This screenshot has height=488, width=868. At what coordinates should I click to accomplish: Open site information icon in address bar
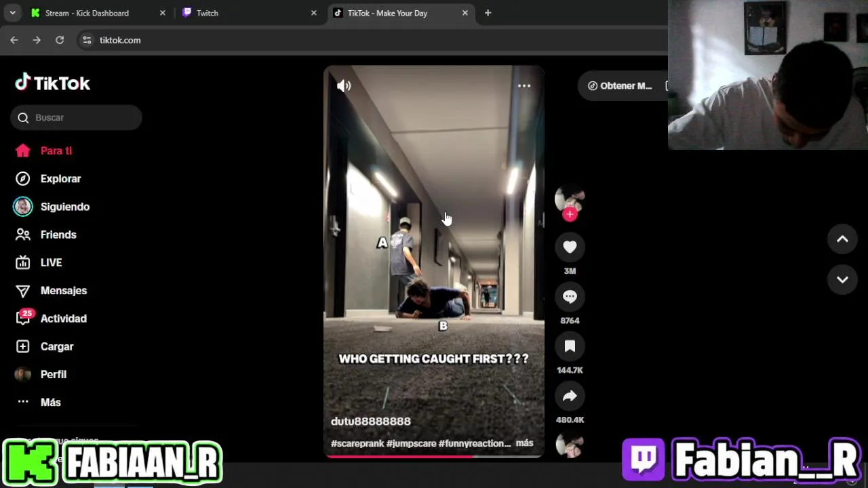(87, 40)
